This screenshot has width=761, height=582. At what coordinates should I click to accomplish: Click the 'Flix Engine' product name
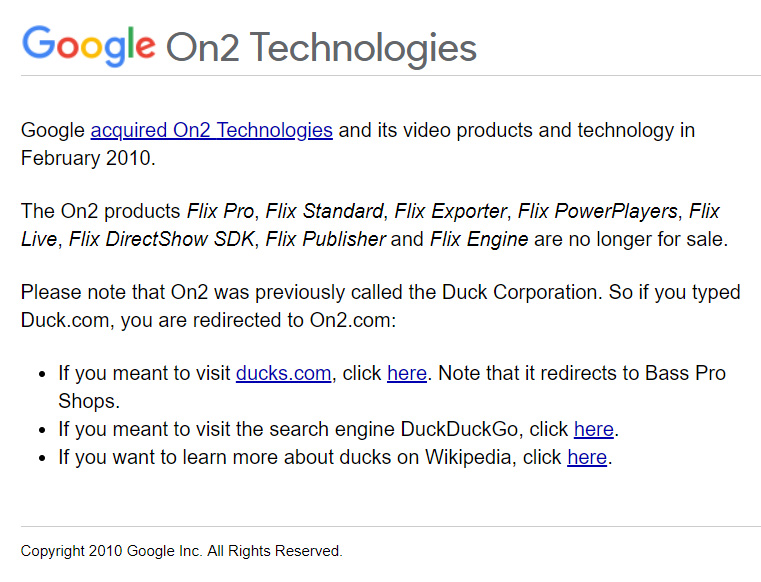click(x=479, y=239)
